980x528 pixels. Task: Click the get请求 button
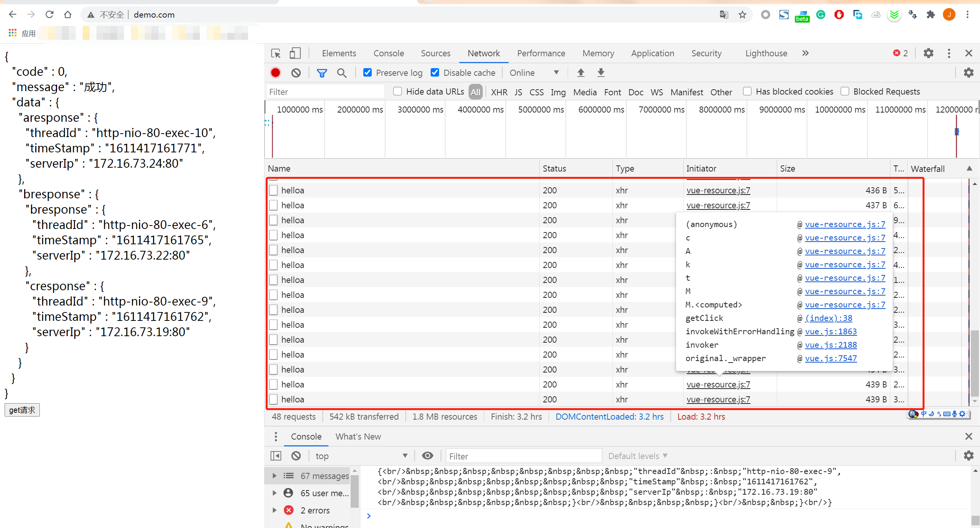click(22, 410)
